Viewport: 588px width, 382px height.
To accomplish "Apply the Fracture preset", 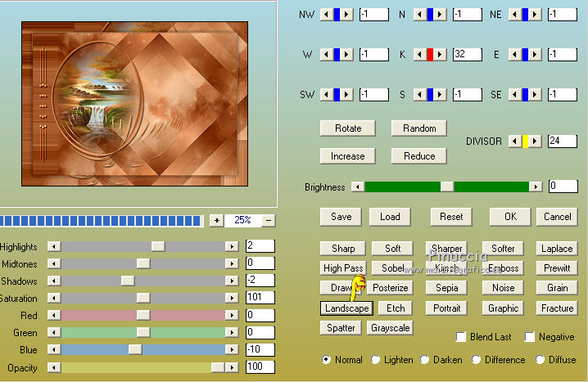I will point(557,308).
